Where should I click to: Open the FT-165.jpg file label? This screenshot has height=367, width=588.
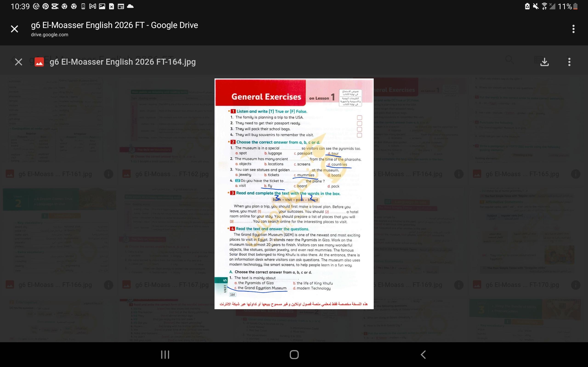coord(522,174)
